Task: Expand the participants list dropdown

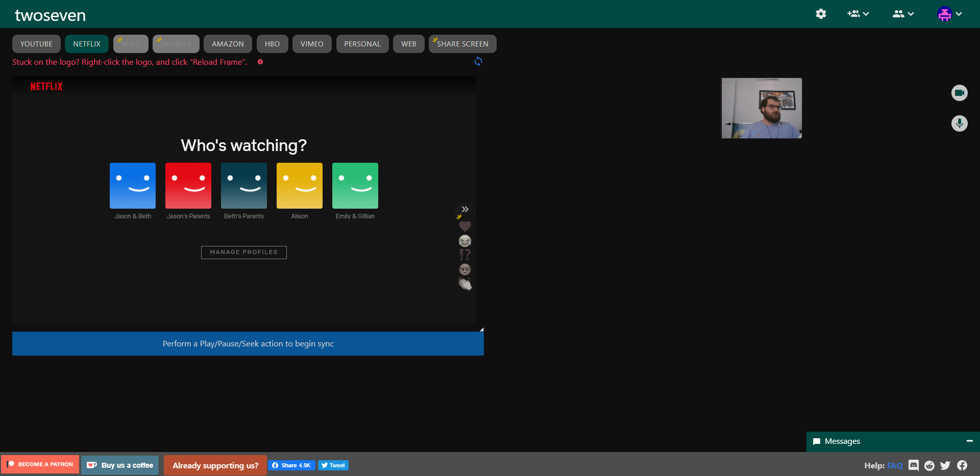Action: 903,14
